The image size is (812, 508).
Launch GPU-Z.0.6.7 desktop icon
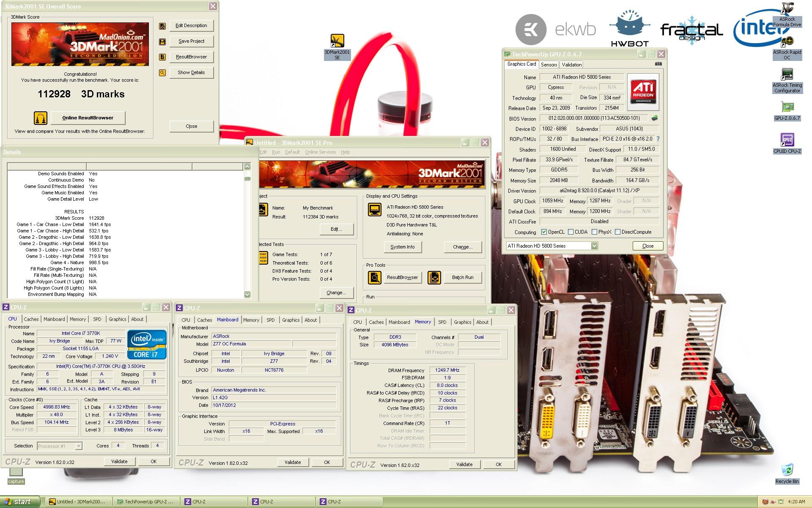click(787, 111)
